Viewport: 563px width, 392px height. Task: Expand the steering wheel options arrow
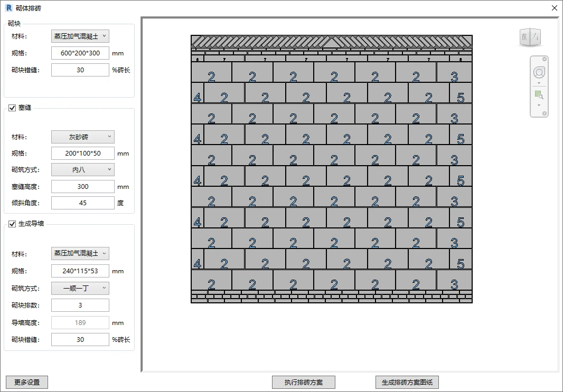(539, 83)
